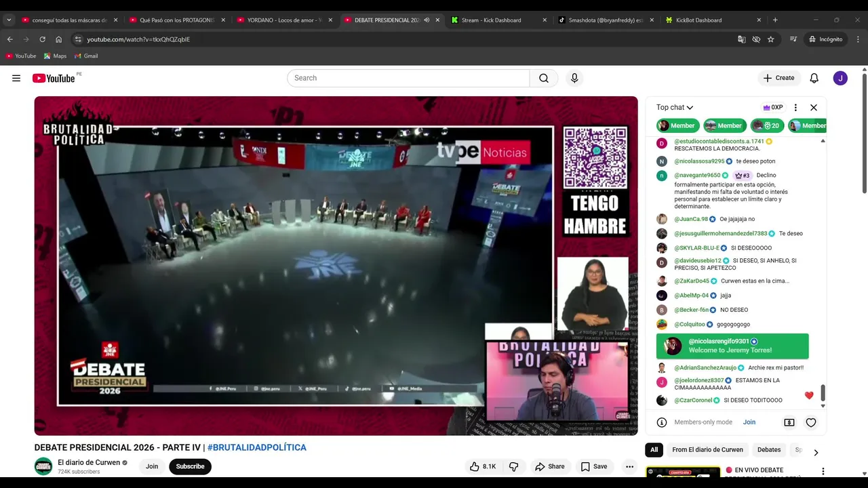Open the account avatar menu
This screenshot has height=488, width=868.
[840, 78]
